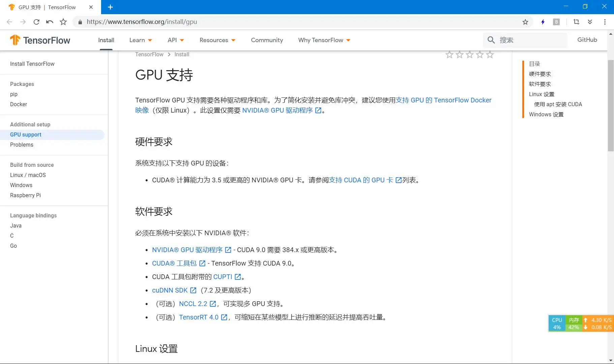Open the Install tab
Screen dimensions: 614x364
tap(106, 40)
